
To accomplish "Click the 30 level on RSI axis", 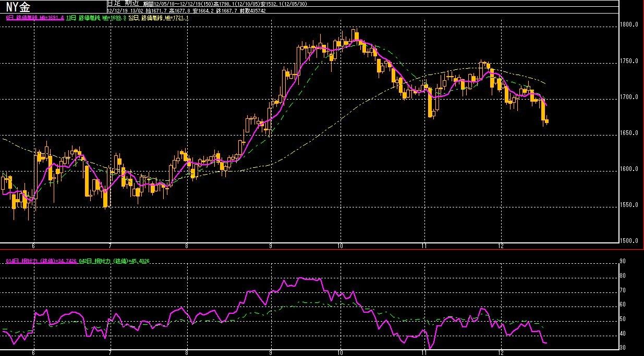I will click(x=622, y=348).
